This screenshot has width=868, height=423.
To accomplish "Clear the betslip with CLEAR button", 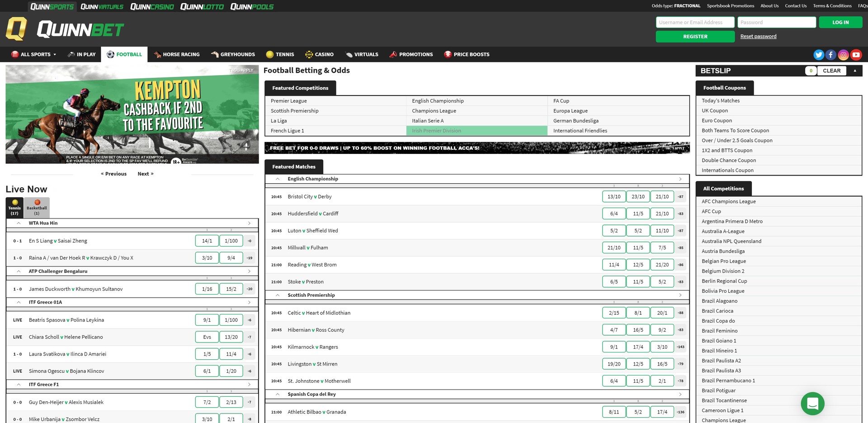I will click(831, 71).
